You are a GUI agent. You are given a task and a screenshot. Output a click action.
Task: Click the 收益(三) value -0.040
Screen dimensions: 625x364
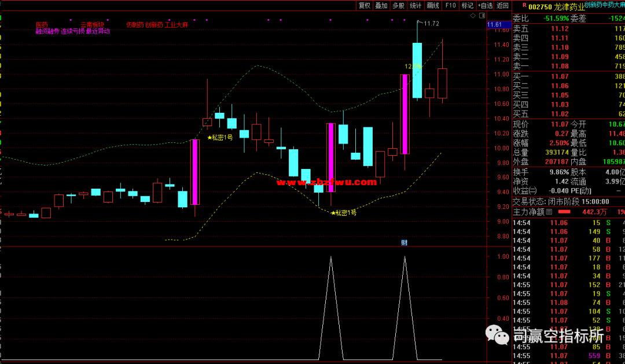[558, 191]
